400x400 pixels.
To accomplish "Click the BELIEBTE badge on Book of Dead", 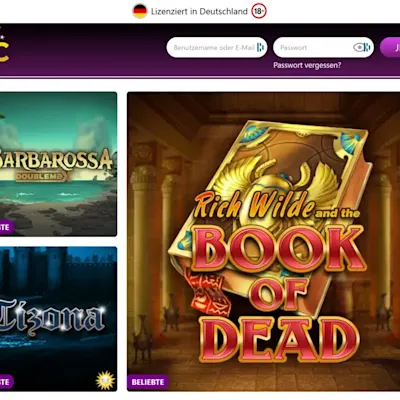I will tap(148, 382).
